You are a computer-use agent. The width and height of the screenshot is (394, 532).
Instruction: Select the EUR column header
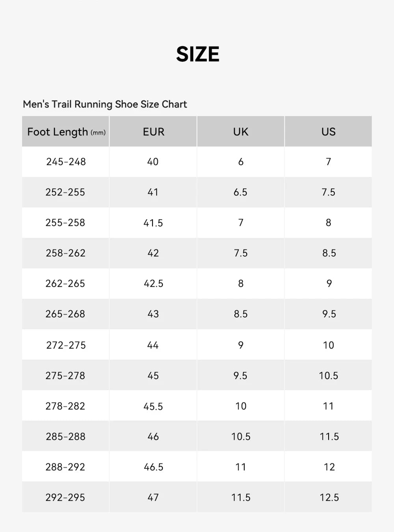click(153, 132)
